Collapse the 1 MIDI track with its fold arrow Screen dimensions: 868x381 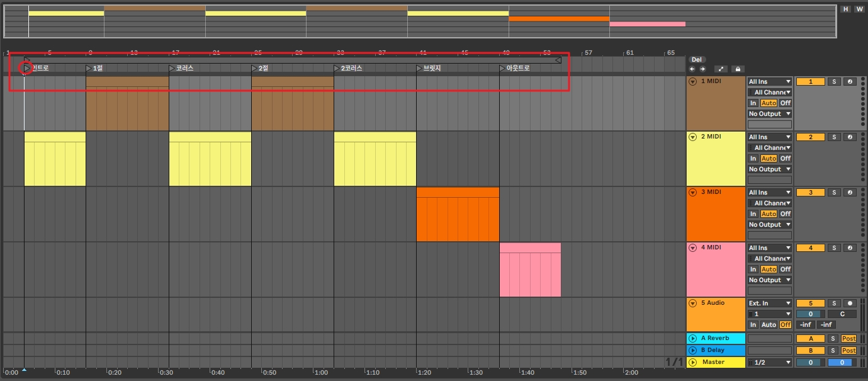(x=693, y=81)
